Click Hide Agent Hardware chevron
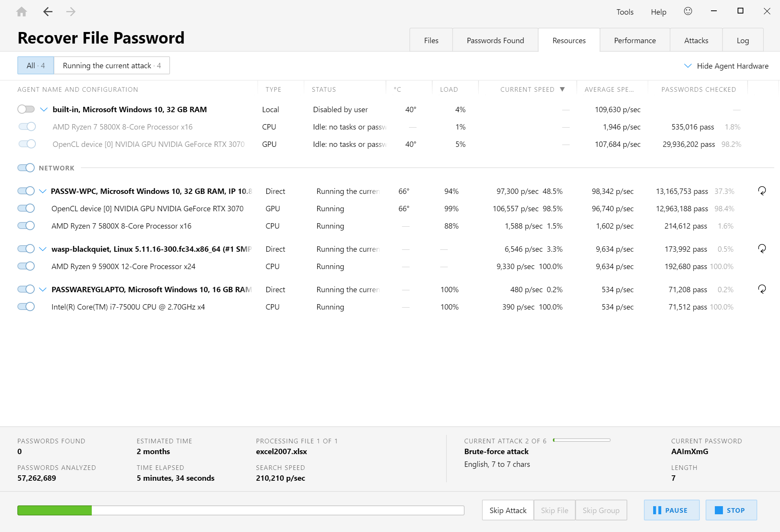This screenshot has width=780, height=532. point(688,66)
